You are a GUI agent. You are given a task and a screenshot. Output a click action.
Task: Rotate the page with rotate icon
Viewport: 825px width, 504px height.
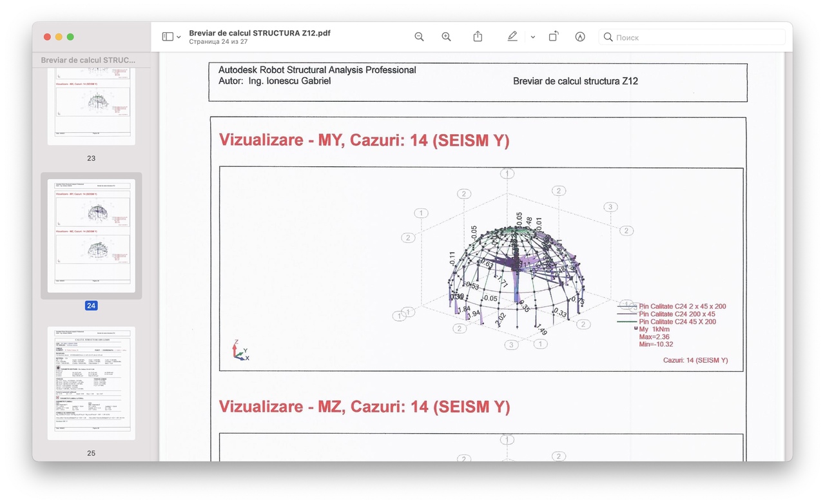coord(553,37)
